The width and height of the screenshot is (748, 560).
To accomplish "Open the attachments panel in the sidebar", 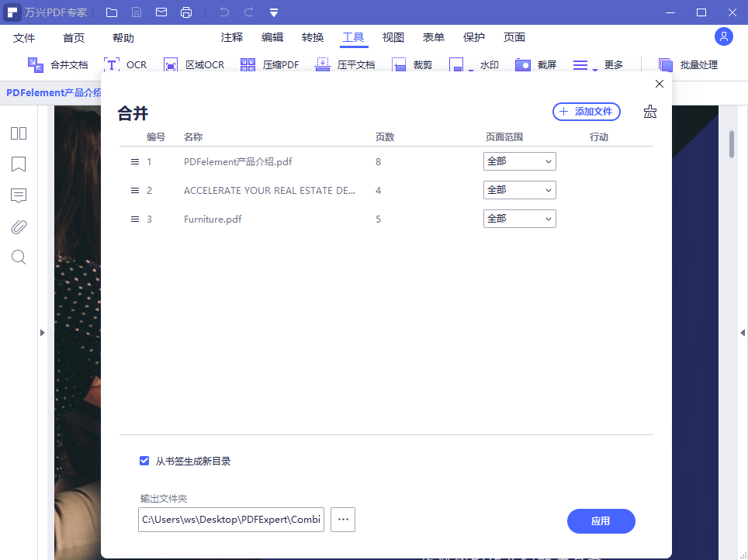I will point(18,226).
